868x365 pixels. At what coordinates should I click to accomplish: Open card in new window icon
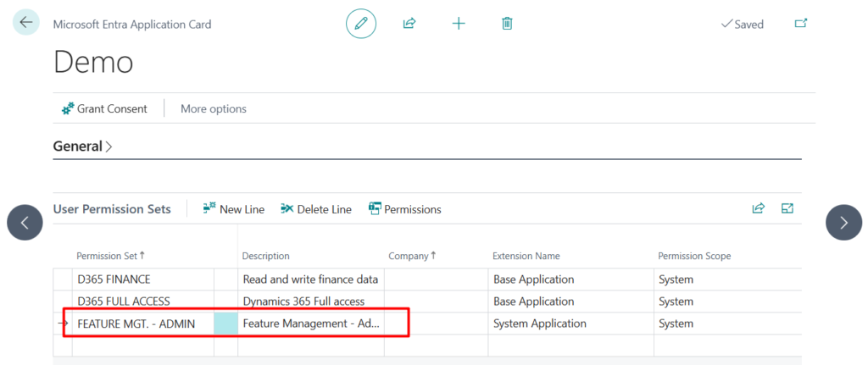800,24
